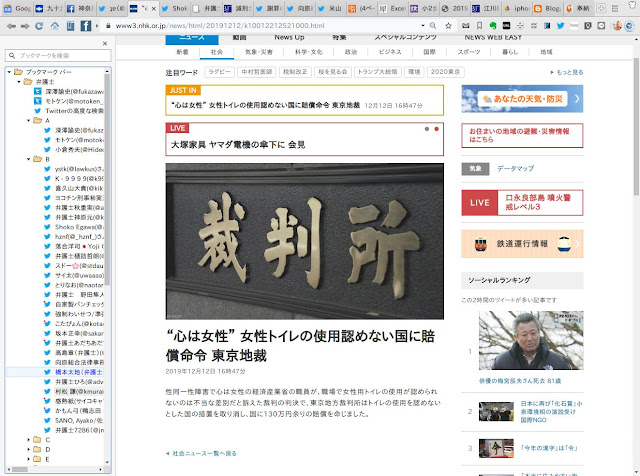Open the LIVE 大塚家具 ヤマダ電機 headline
640x476 pixels.
pos(238,145)
